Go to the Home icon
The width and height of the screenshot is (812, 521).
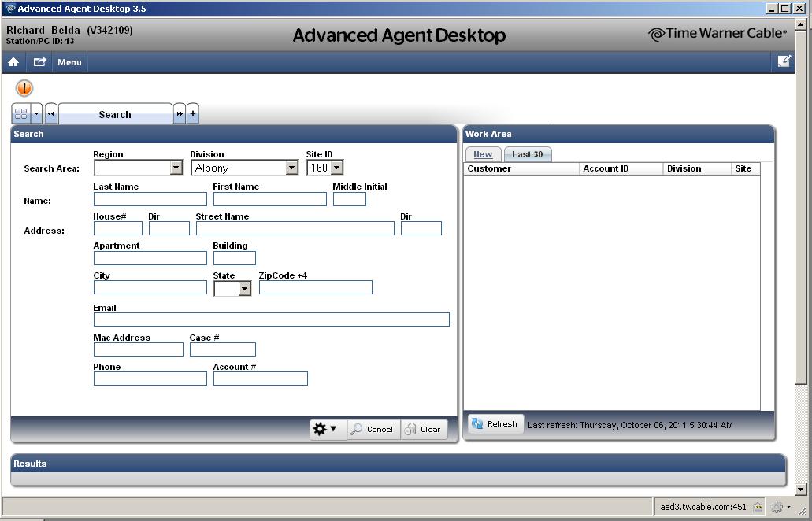coord(13,62)
